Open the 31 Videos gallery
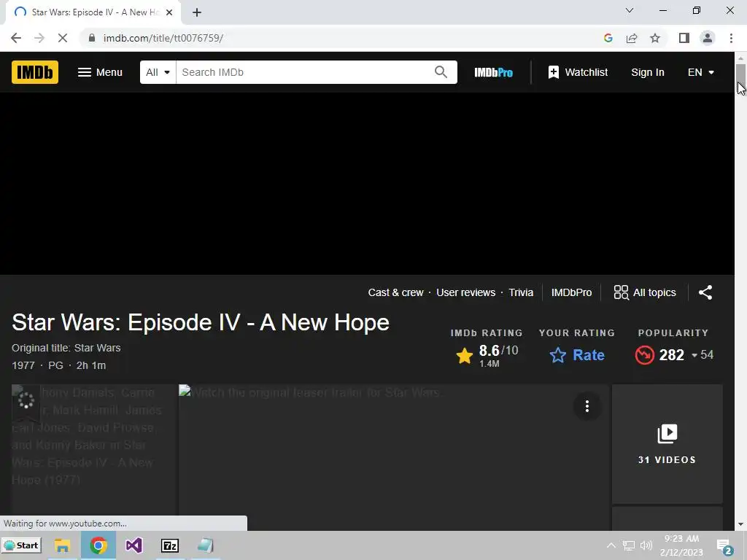The width and height of the screenshot is (747, 560). [x=667, y=444]
